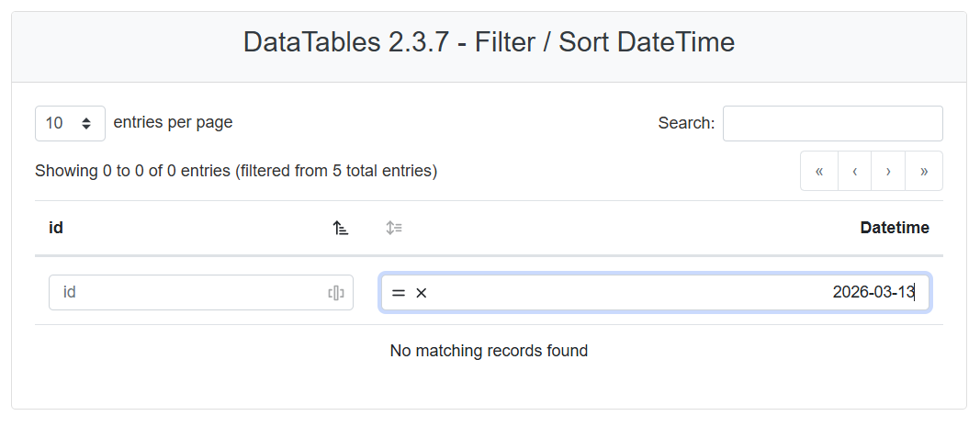Click the id column header label
Viewport: 980px width, 427px height.
[56, 228]
